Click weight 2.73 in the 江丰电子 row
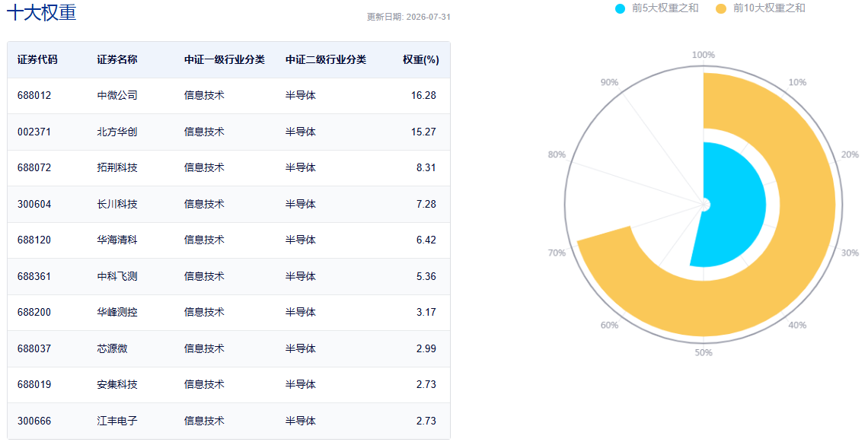The height and width of the screenshot is (442, 868). pyautogui.click(x=426, y=421)
